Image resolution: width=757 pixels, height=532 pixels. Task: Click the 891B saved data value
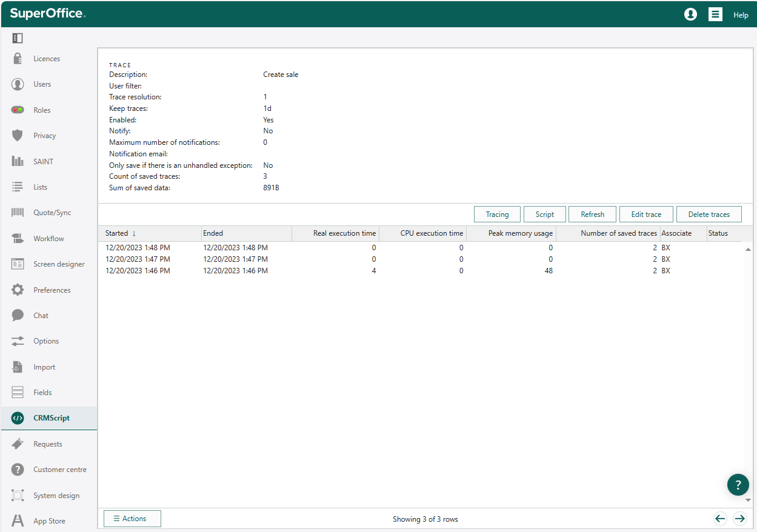pyautogui.click(x=271, y=188)
